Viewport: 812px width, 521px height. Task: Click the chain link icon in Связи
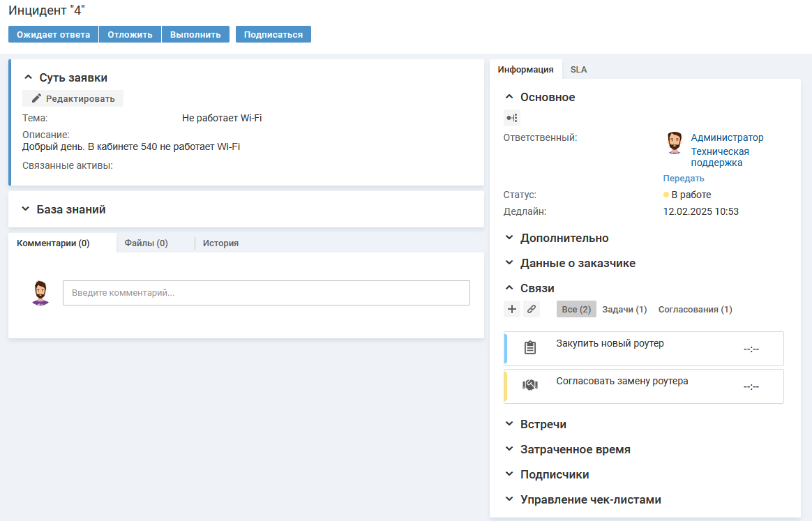[x=532, y=309]
